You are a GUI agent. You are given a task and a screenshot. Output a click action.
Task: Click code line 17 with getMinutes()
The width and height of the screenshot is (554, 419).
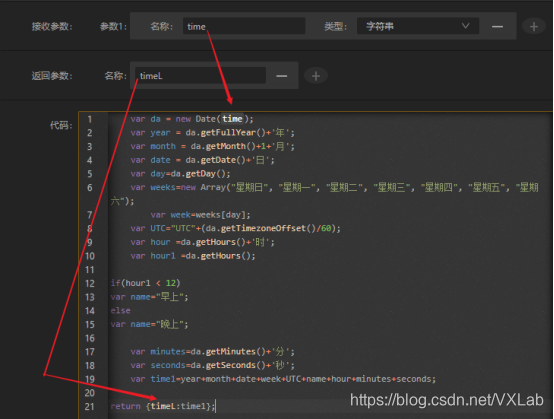click(x=212, y=352)
